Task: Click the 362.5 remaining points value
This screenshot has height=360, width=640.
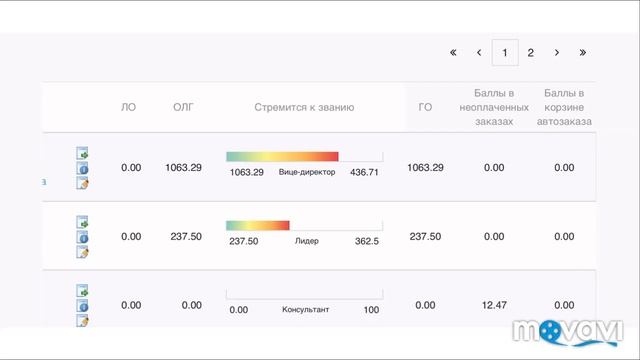Action: click(x=367, y=241)
